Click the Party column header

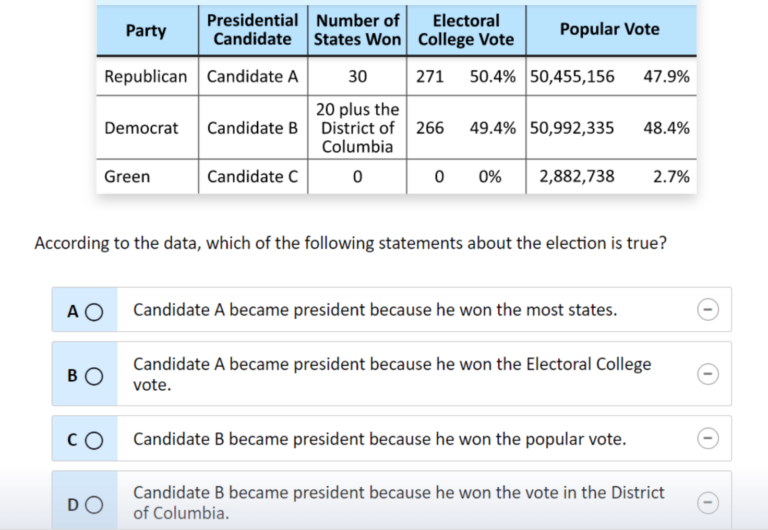146,30
